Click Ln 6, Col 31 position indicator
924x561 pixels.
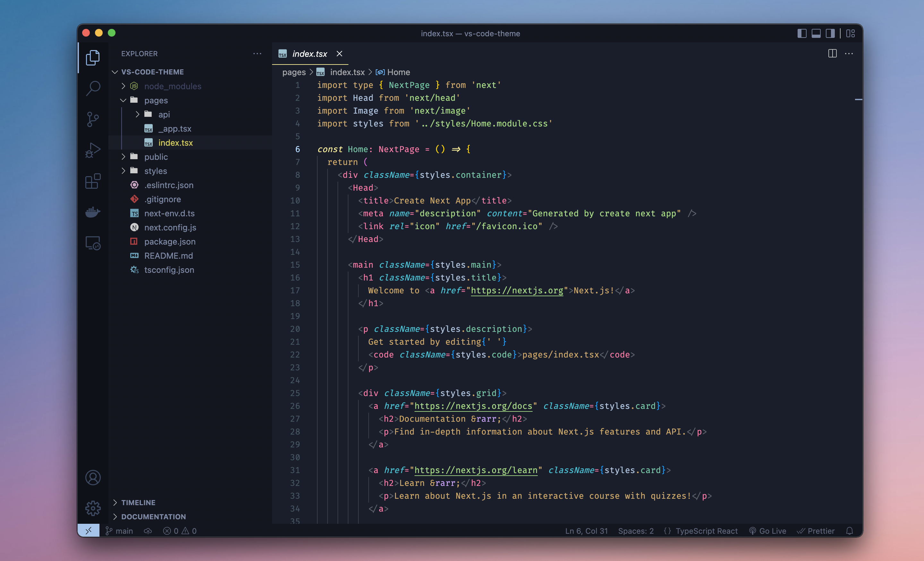586,531
